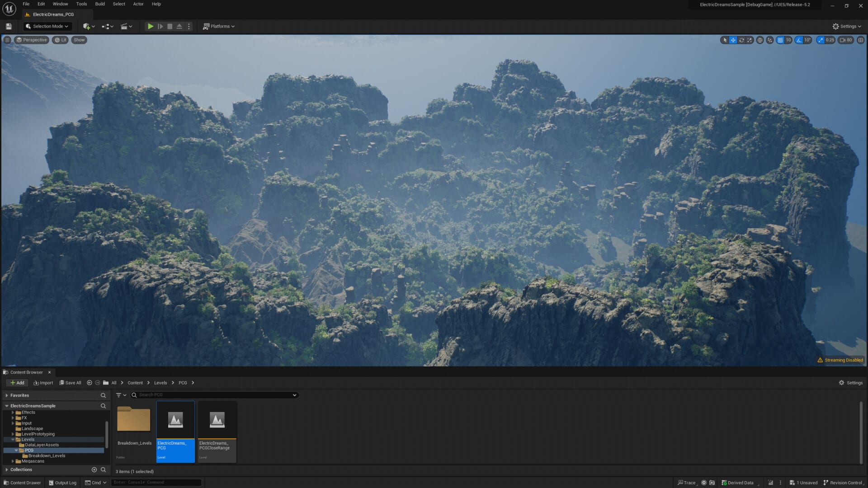Screen dimensions: 868x488
Task: Start Play in Editor
Action: coord(151,26)
